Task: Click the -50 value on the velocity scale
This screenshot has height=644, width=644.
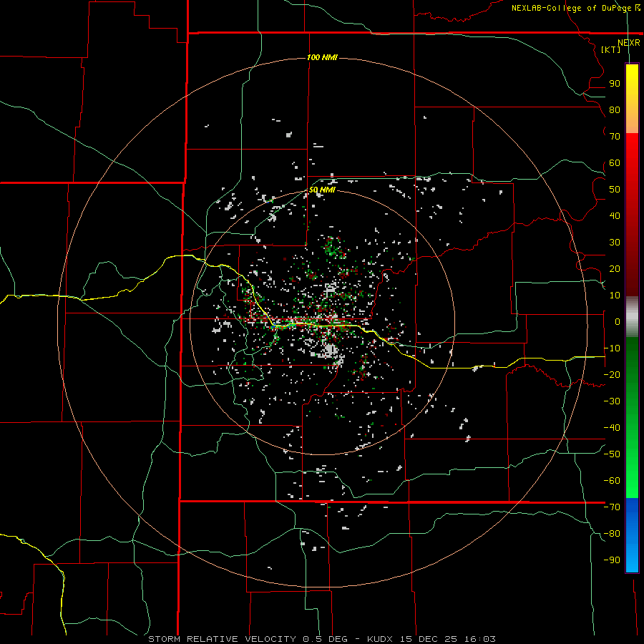Action: [x=612, y=454]
